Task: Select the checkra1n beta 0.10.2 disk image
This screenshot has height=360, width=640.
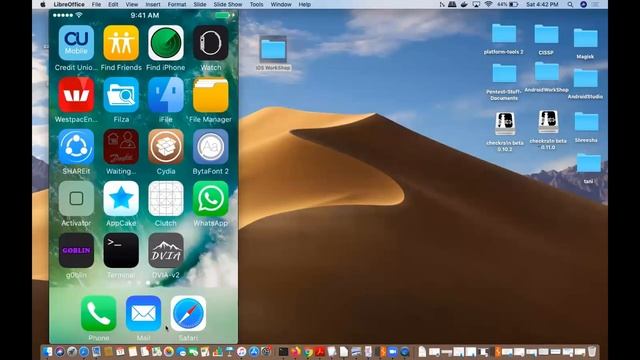Action: point(505,124)
